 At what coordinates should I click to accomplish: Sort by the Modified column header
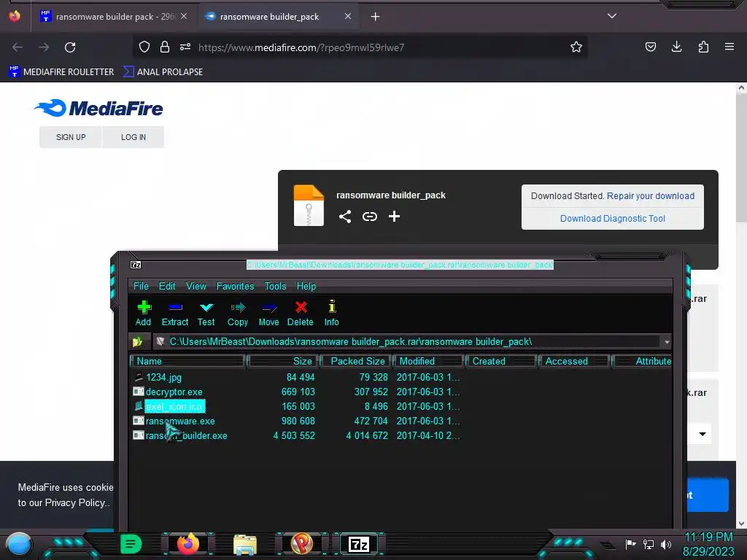click(x=428, y=362)
